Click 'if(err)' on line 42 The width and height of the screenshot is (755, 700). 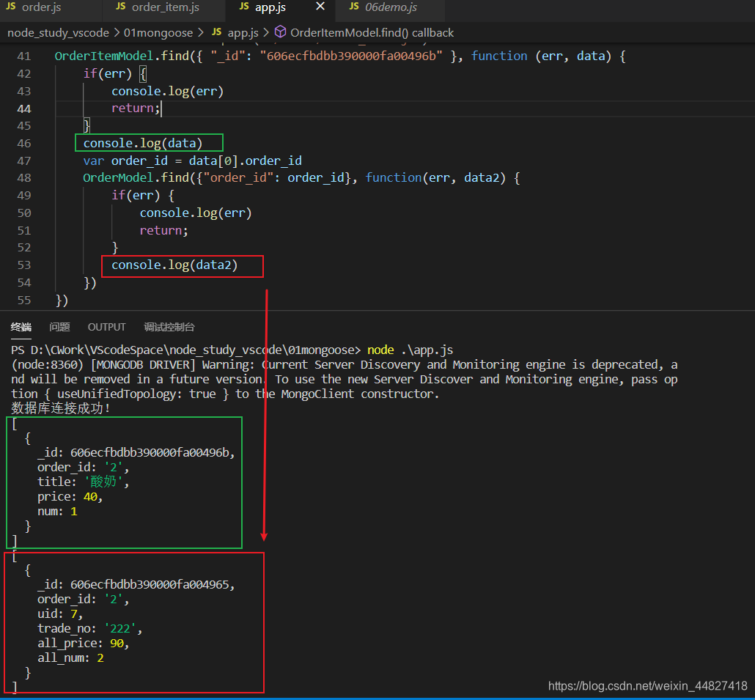tap(107, 73)
